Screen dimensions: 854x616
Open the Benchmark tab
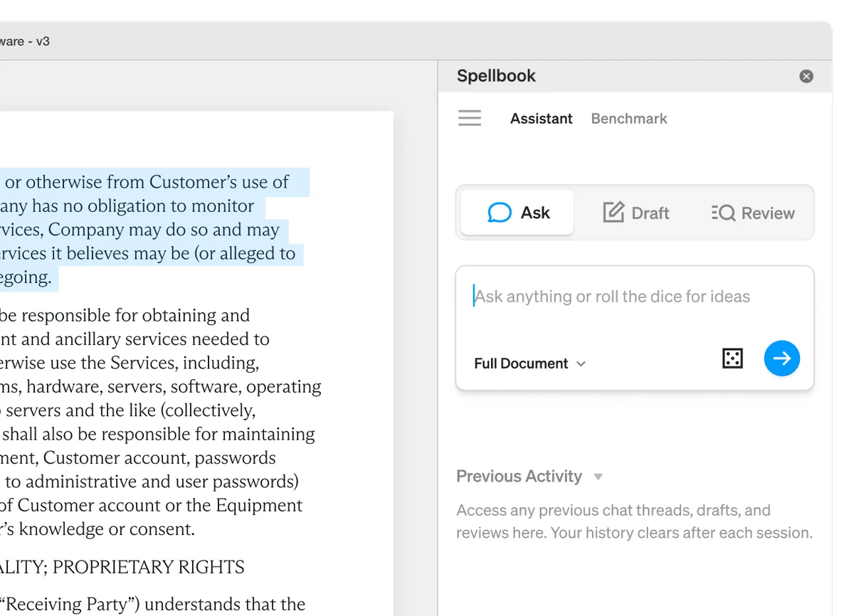point(628,118)
